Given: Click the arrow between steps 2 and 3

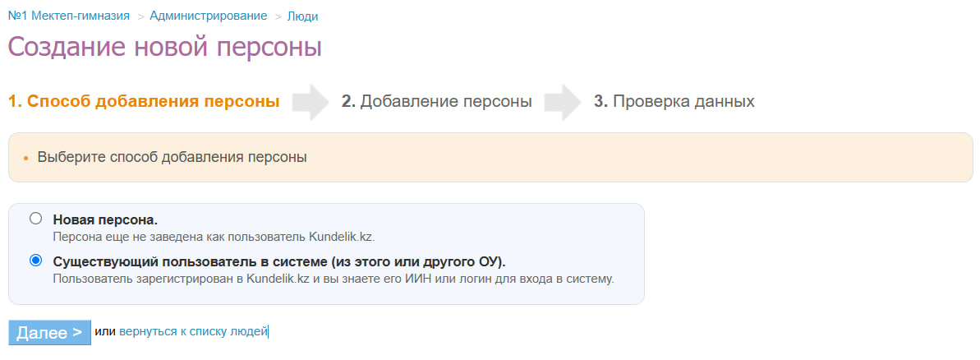Looking at the screenshot, I should (x=562, y=102).
